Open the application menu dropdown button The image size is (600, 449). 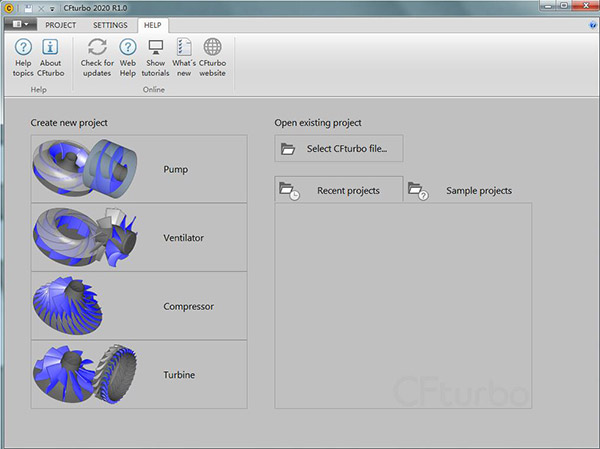(20, 24)
